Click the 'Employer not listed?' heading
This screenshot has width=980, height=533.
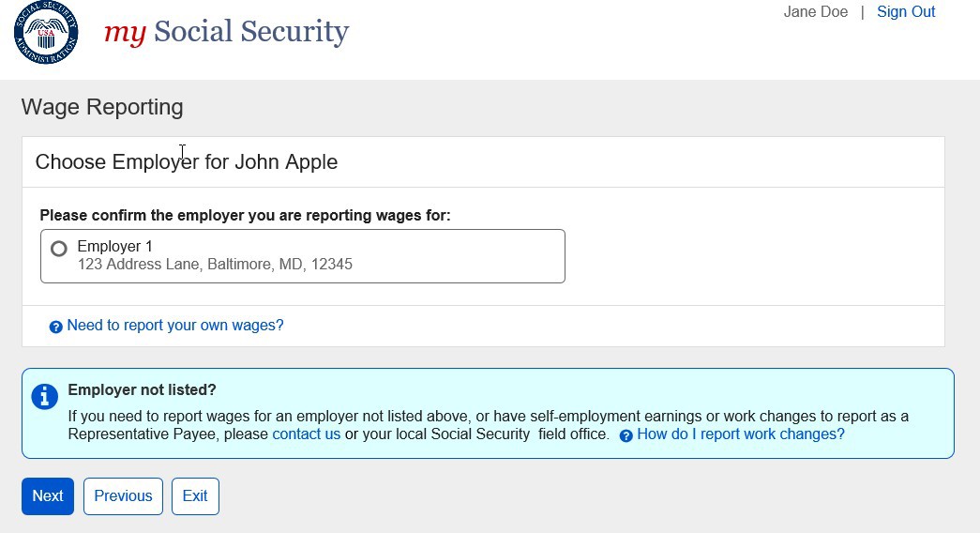[142, 390]
